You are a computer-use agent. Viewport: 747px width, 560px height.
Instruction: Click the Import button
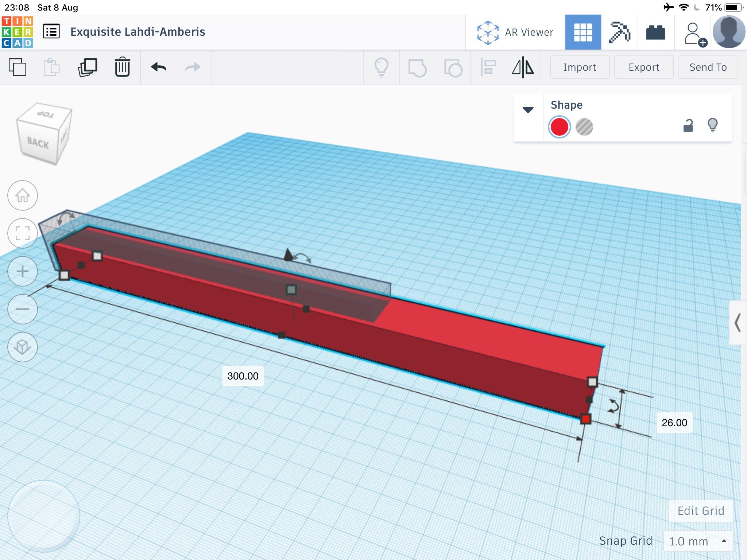[x=580, y=67]
